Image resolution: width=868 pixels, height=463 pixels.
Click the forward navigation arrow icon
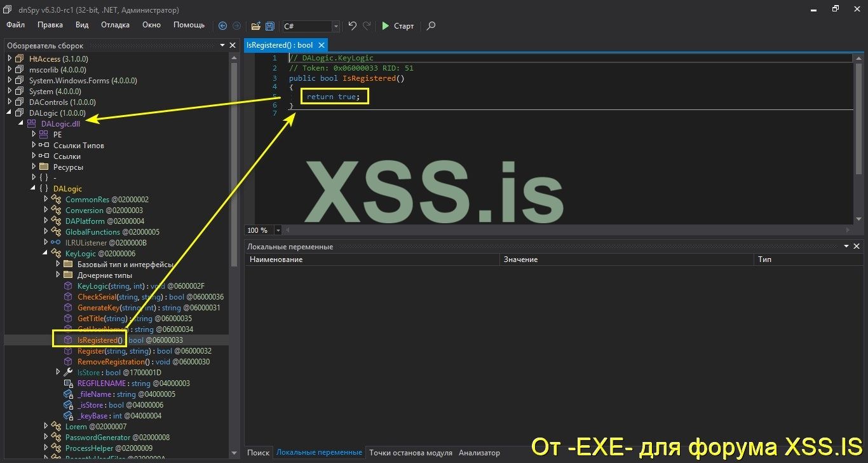(x=236, y=25)
